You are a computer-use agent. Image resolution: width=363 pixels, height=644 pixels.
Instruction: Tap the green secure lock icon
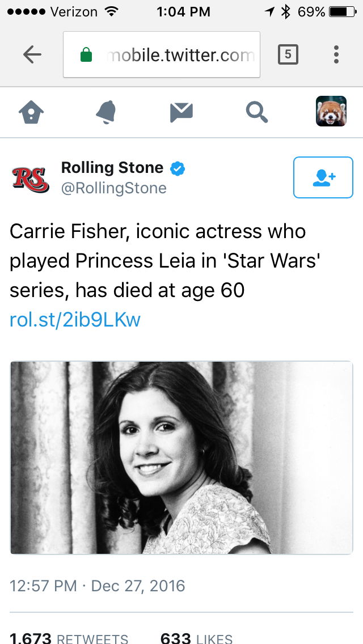[x=86, y=55]
